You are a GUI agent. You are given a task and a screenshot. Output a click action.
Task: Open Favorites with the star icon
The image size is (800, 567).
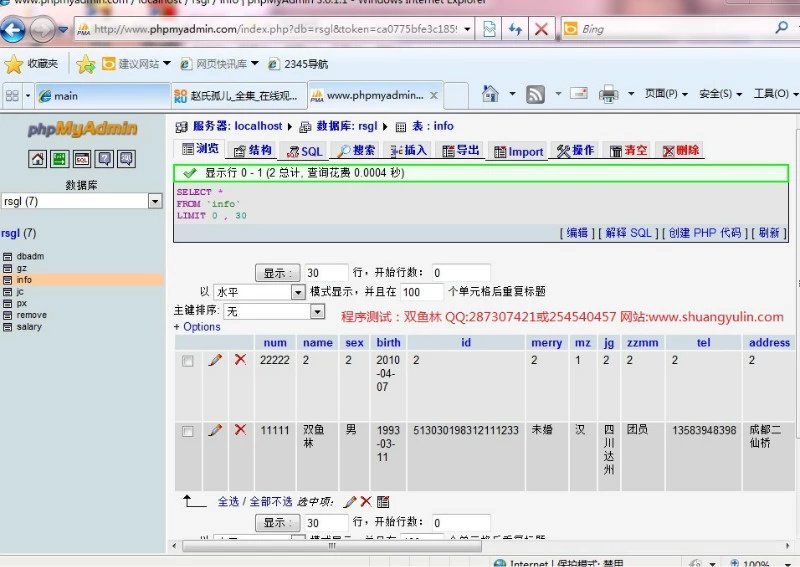(x=14, y=64)
